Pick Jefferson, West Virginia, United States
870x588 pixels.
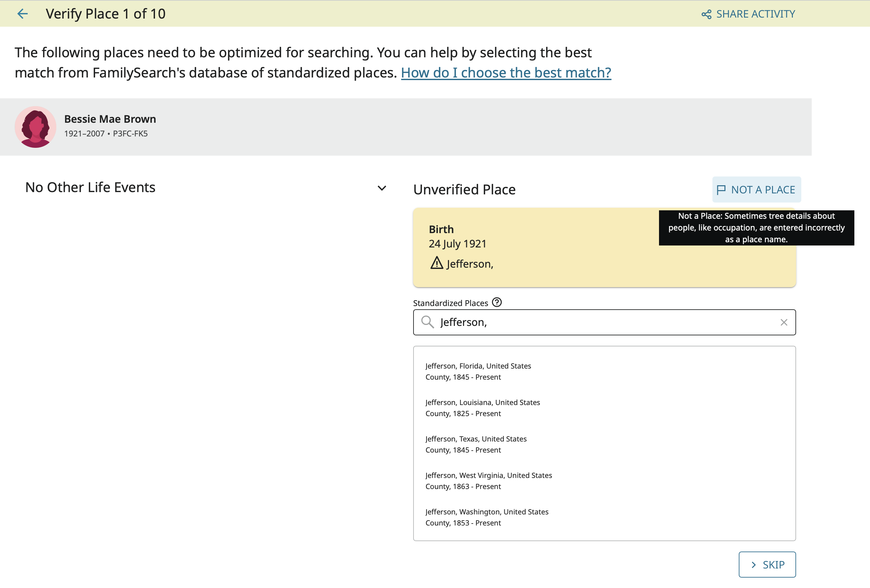tap(604, 481)
